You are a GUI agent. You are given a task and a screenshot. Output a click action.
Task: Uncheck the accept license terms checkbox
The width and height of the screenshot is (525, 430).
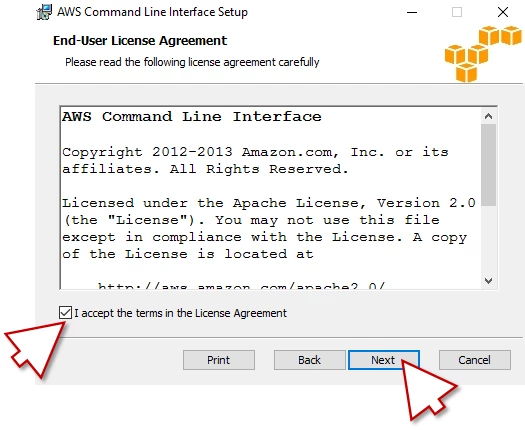pyautogui.click(x=65, y=313)
